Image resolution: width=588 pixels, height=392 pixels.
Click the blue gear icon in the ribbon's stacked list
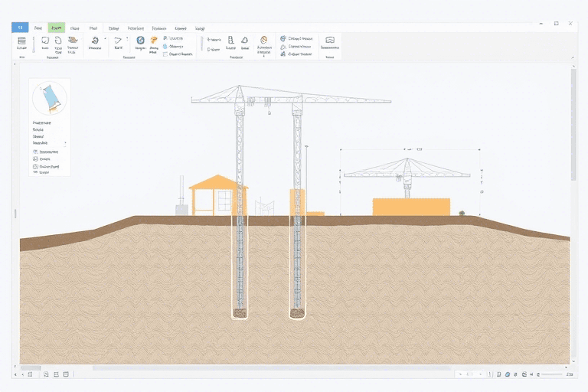point(283,38)
